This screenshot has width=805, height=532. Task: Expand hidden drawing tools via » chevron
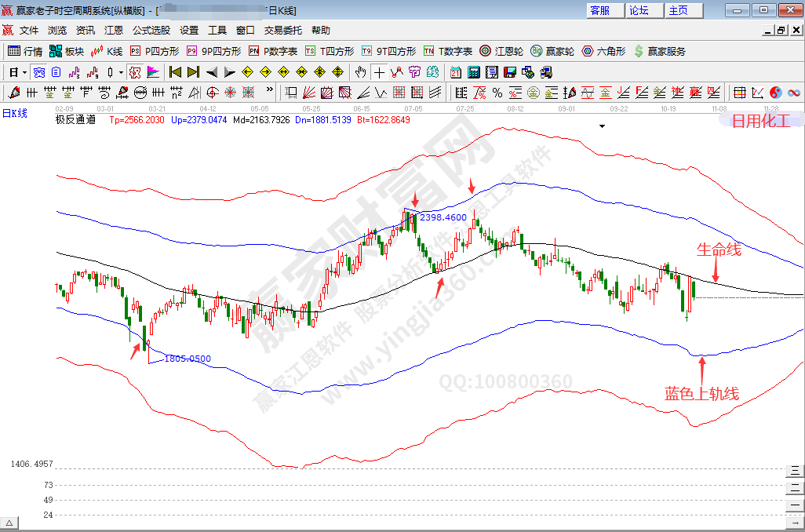tap(270, 93)
